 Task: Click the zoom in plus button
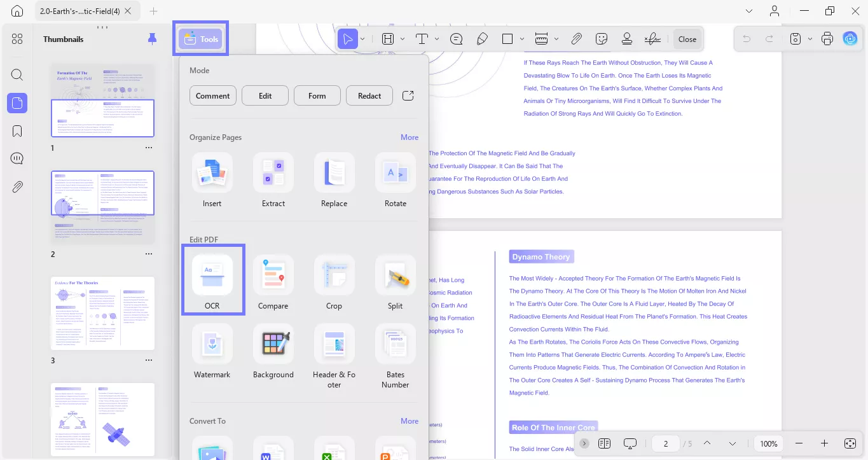(x=824, y=443)
